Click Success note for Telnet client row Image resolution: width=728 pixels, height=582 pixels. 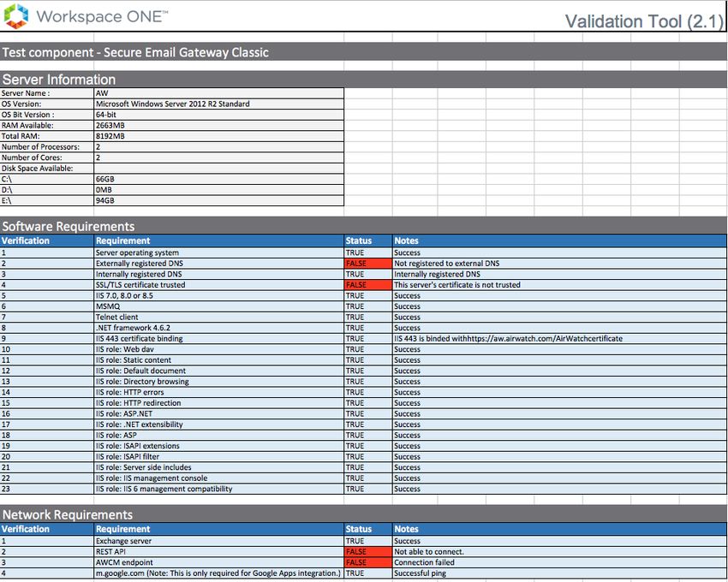tap(559, 317)
